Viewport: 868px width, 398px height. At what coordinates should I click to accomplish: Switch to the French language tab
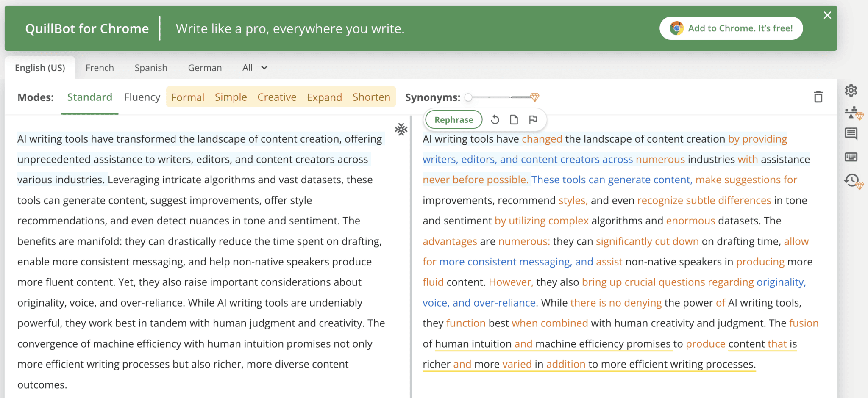point(100,68)
